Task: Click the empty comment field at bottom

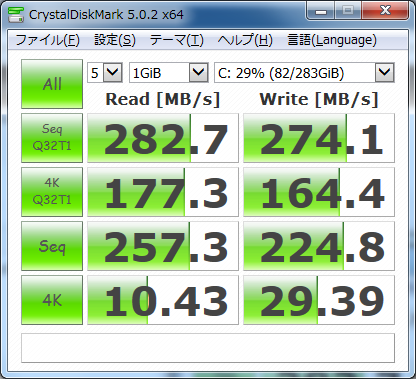Action: [208, 348]
